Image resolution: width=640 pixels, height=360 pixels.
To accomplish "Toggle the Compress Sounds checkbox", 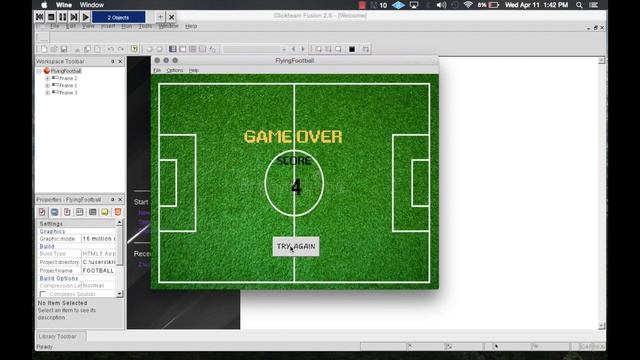I will [43, 294].
